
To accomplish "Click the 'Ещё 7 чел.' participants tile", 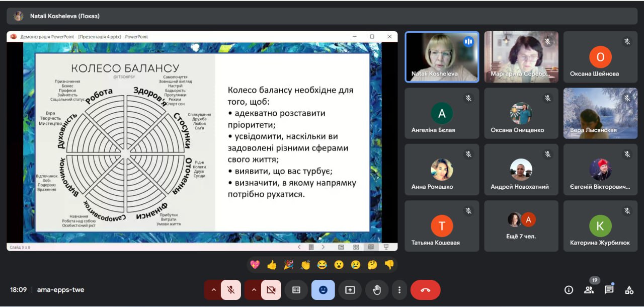I will (x=521, y=226).
